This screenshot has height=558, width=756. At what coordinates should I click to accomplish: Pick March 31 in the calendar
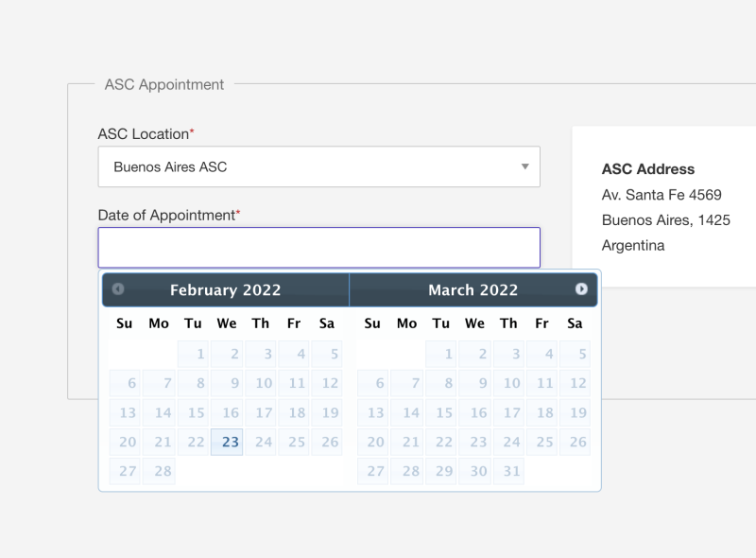508,471
